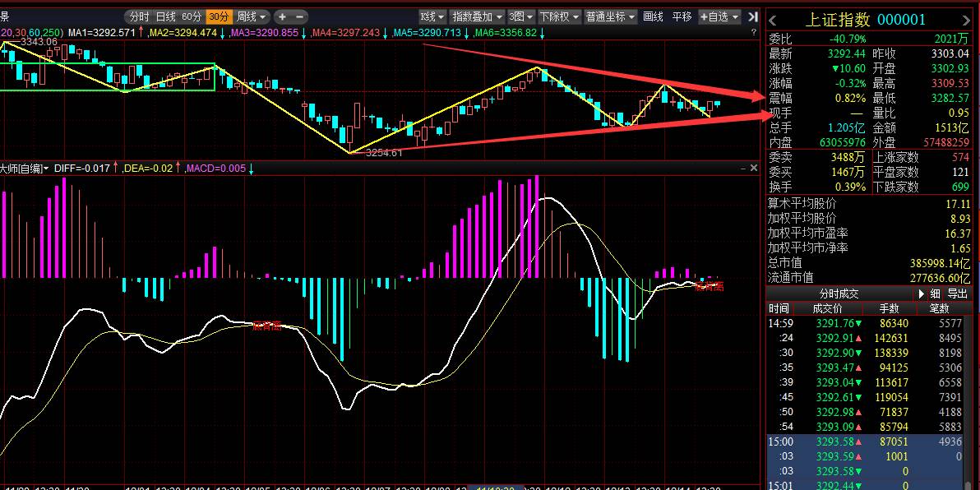Click the 3343.06 high price label
Image resolution: width=980 pixels, height=490 pixels.
(39, 42)
